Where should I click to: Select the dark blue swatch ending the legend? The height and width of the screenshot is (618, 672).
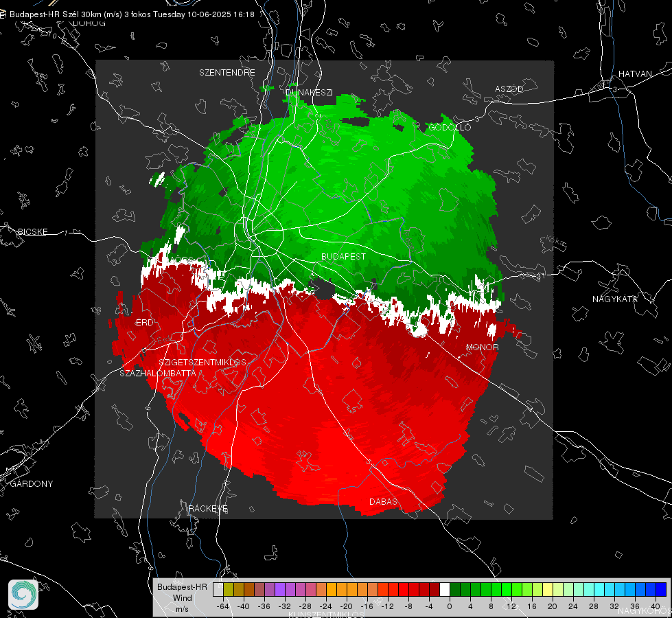[661, 589]
